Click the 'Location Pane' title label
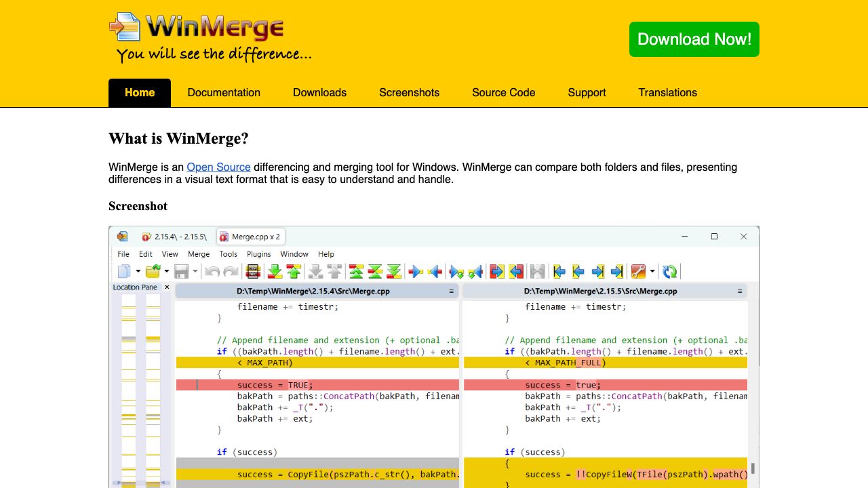 click(135, 287)
